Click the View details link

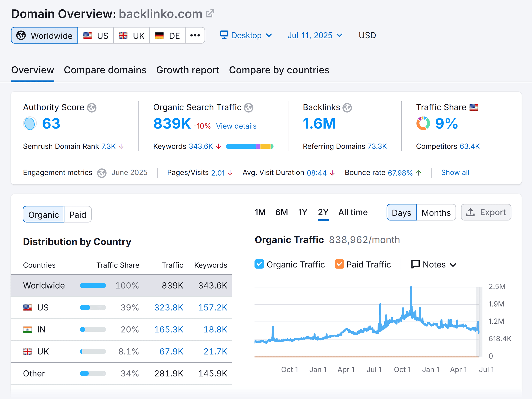236,126
